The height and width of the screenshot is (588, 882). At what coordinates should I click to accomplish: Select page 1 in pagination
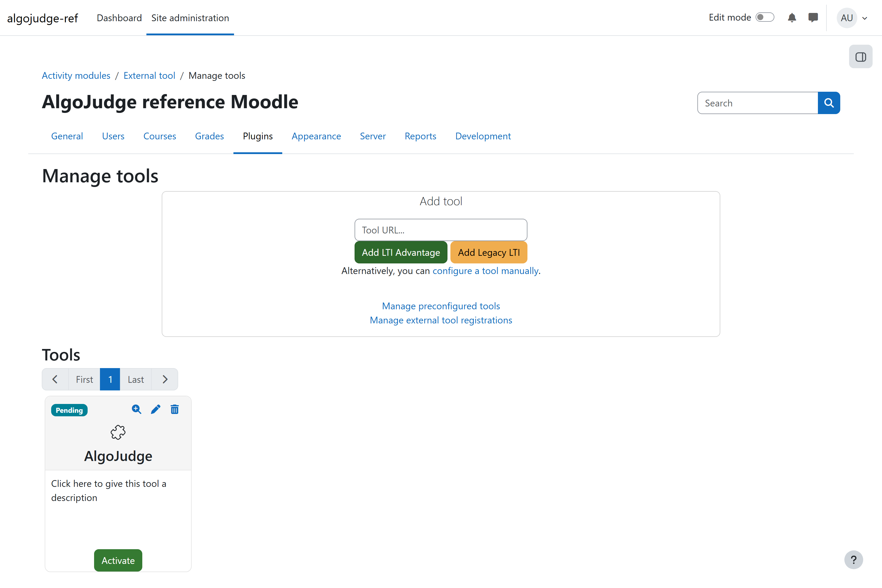pos(110,379)
